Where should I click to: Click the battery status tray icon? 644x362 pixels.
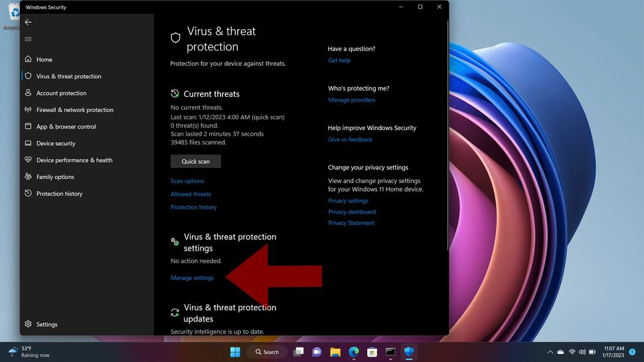[x=592, y=352]
